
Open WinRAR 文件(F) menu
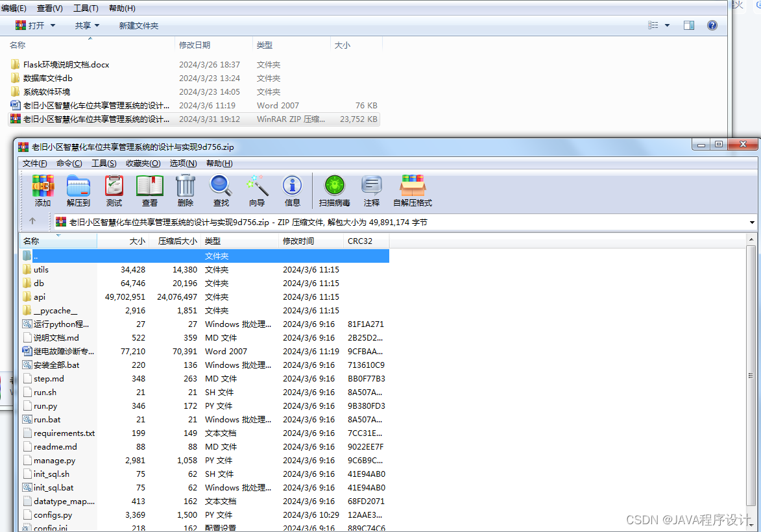(35, 163)
